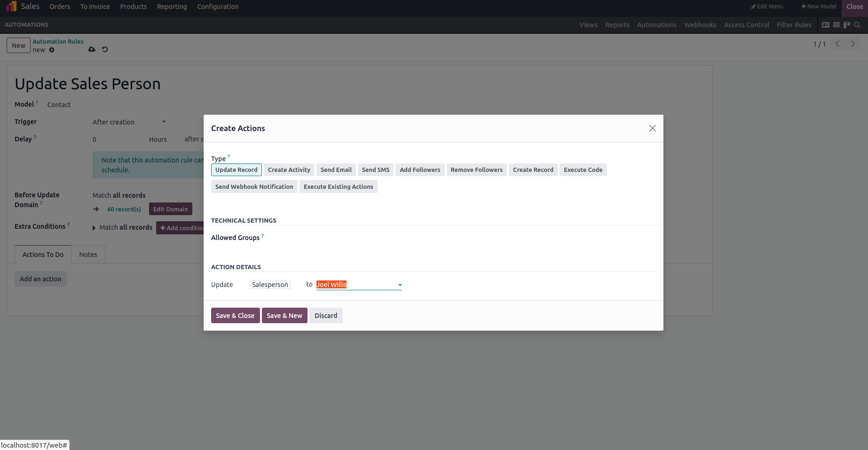Click the Discard button in dialog
Viewport: 868px width, 450px height.
(326, 316)
